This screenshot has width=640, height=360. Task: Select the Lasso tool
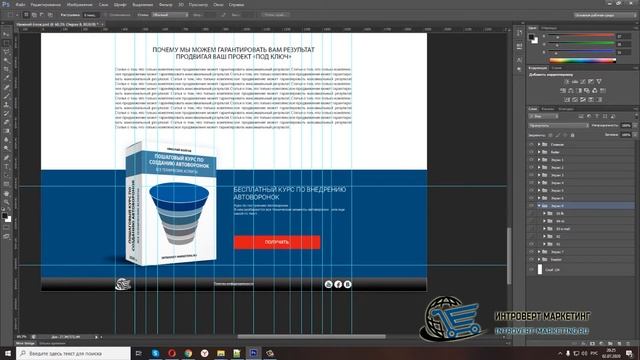coord(6,52)
